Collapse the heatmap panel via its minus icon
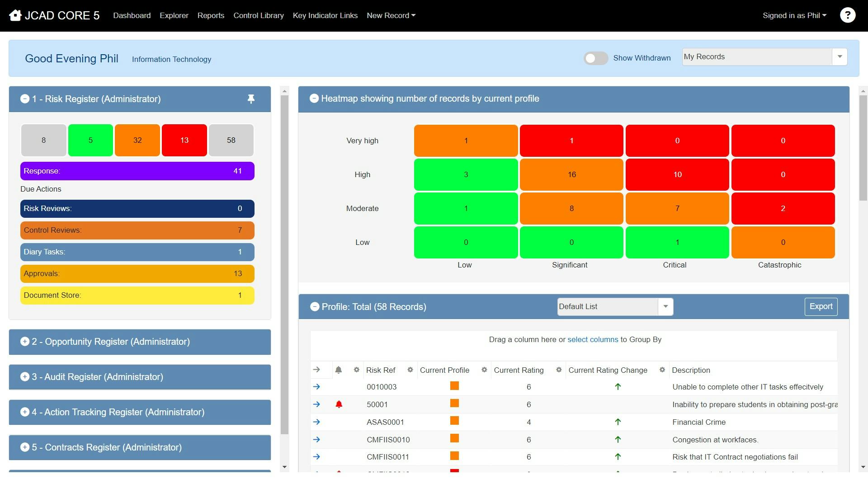This screenshot has width=868, height=488. [x=314, y=98]
